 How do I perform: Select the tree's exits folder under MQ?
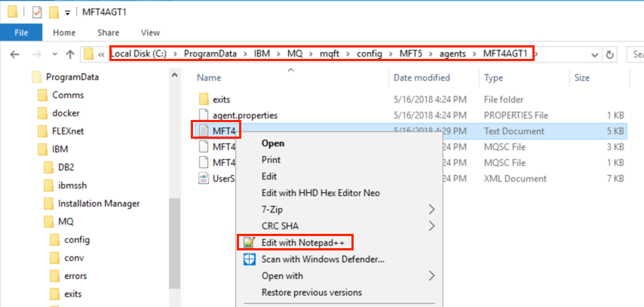[73, 294]
